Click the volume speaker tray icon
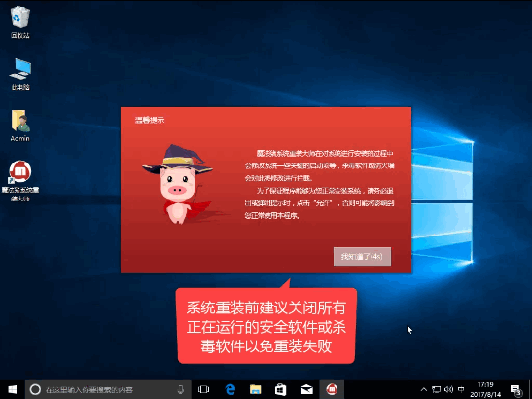 pos(449,389)
